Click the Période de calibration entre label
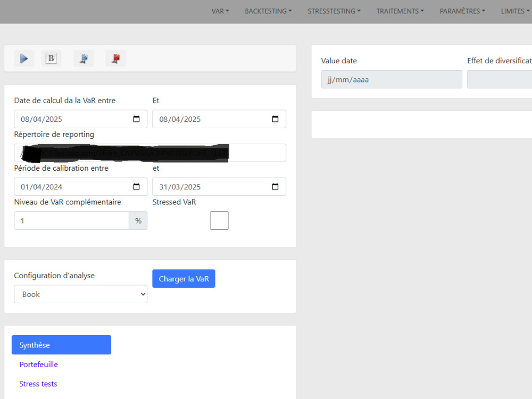The image size is (532, 399). click(61, 168)
